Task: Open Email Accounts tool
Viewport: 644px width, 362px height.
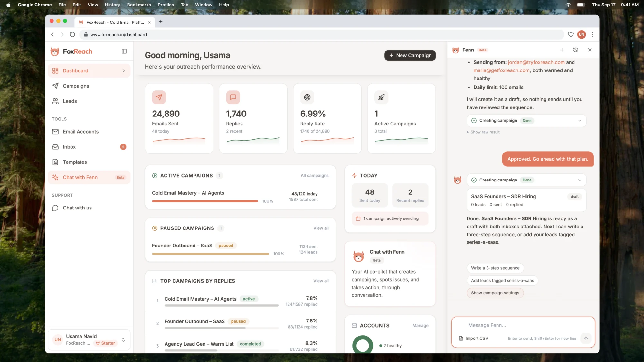Action: point(89,132)
